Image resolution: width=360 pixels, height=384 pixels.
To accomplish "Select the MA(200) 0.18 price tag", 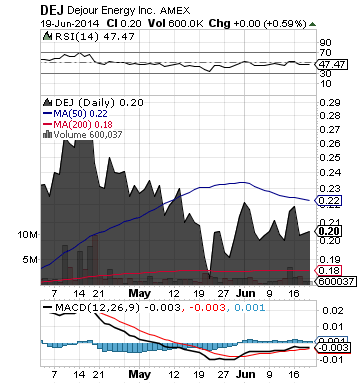I will (329, 270).
